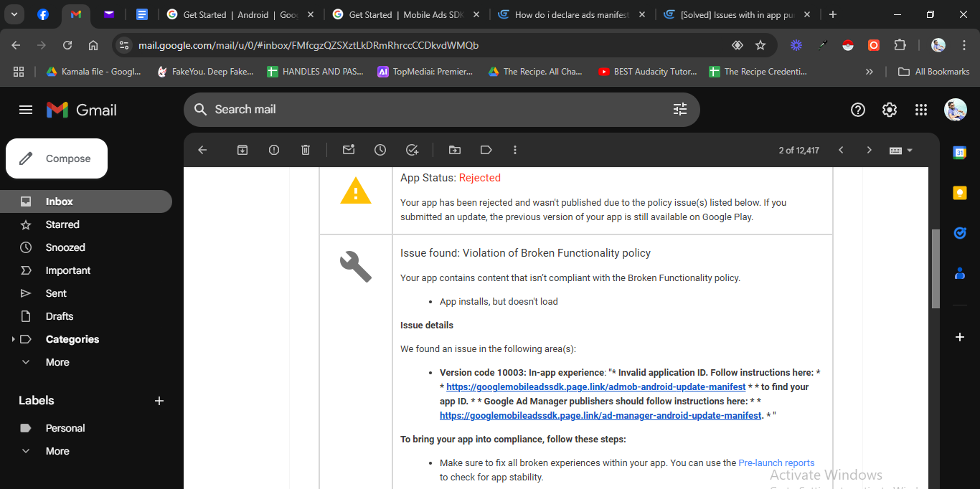The height and width of the screenshot is (489, 980).
Task: Open All Bookmarks folder
Action: [933, 71]
